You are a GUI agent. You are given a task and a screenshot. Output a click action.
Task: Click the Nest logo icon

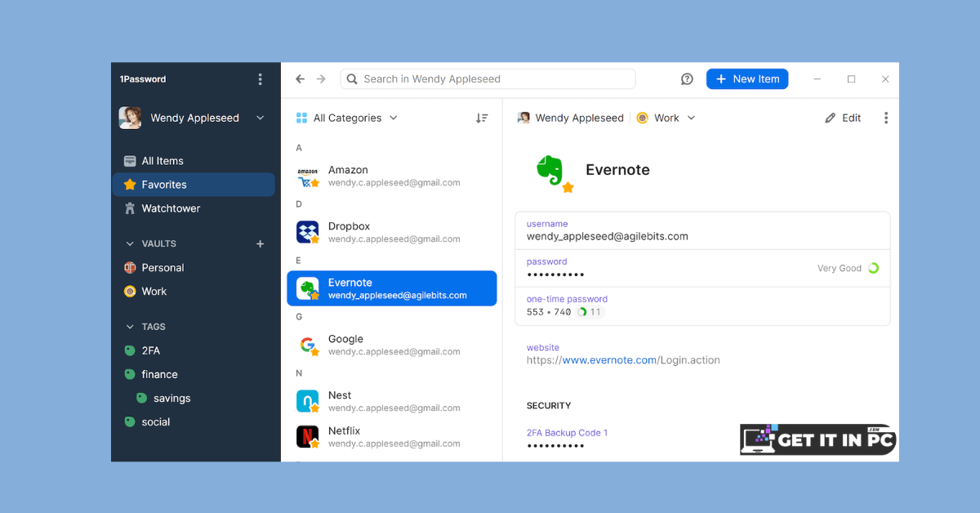[x=308, y=401]
